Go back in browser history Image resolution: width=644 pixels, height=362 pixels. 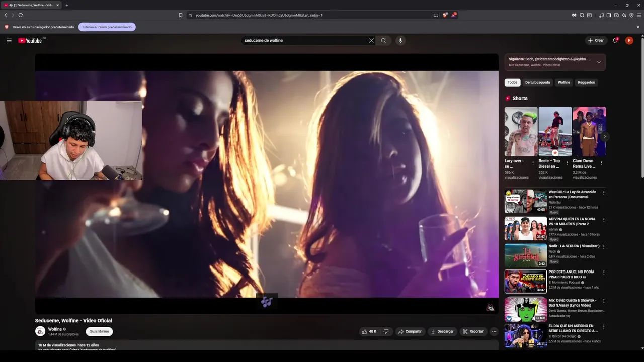tap(6, 15)
